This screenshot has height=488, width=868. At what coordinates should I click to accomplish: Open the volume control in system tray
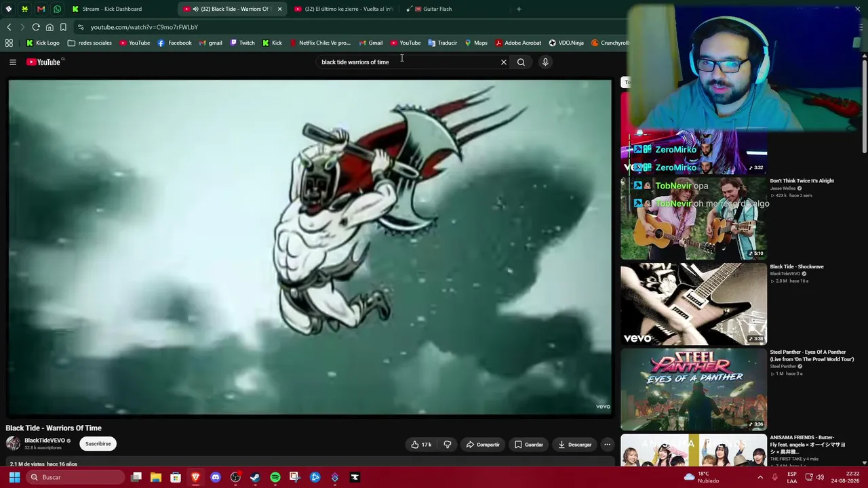(x=820, y=477)
